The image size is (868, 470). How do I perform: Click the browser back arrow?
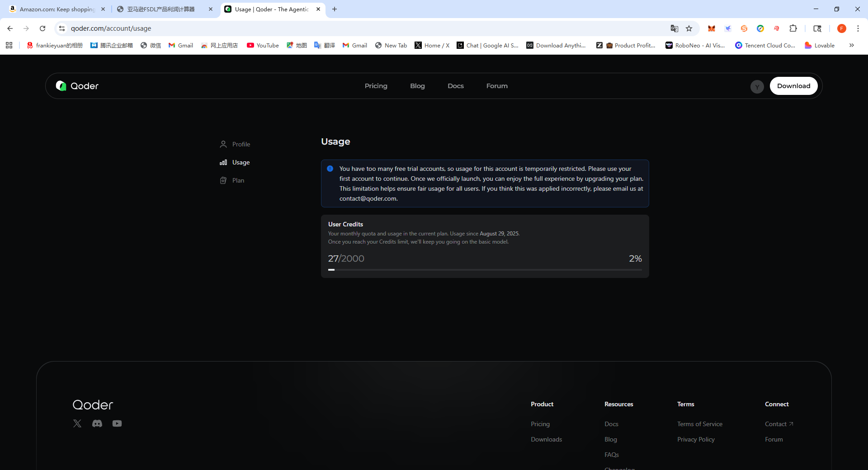tap(10, 28)
